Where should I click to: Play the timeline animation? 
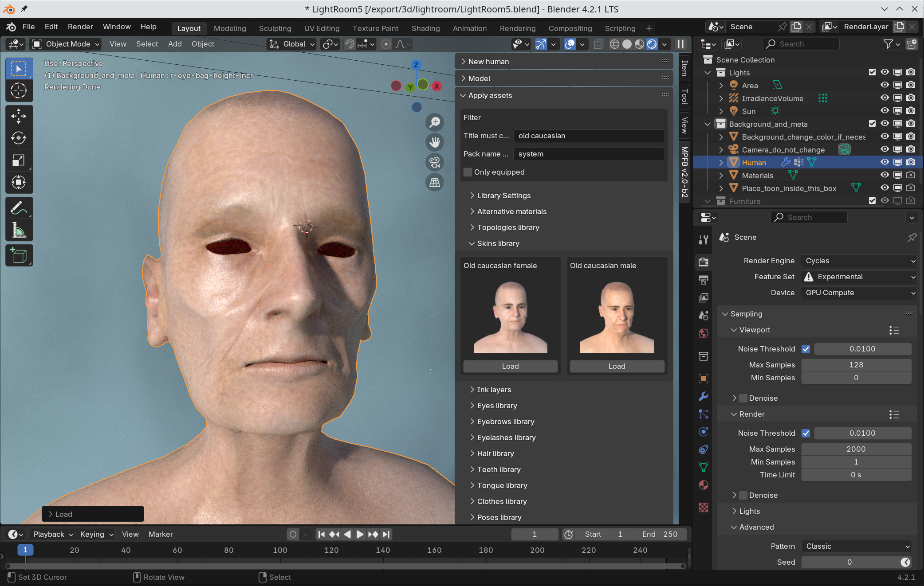[360, 534]
